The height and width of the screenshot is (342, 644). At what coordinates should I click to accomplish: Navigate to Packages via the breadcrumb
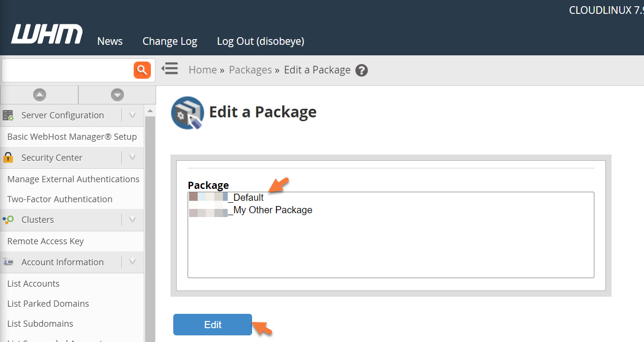coord(250,70)
